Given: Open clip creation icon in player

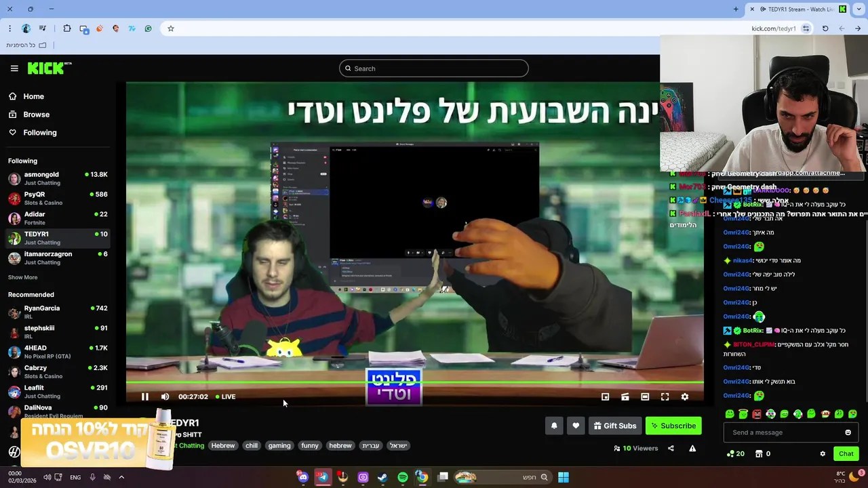Looking at the screenshot, I should coord(625,396).
